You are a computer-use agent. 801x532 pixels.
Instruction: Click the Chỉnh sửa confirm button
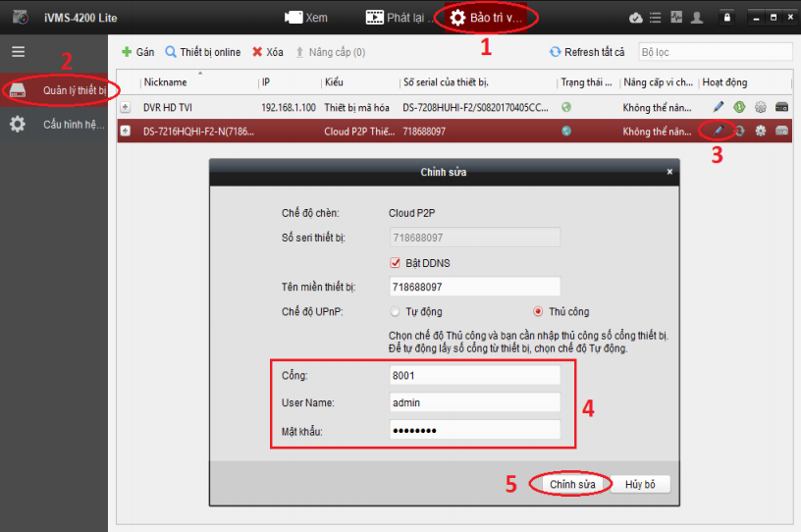click(569, 484)
